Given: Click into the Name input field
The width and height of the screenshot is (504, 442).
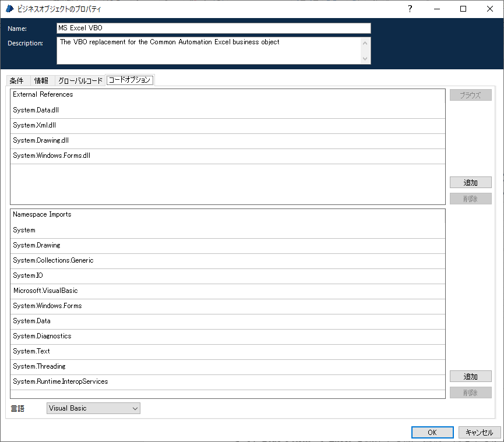Looking at the screenshot, I should [214, 28].
